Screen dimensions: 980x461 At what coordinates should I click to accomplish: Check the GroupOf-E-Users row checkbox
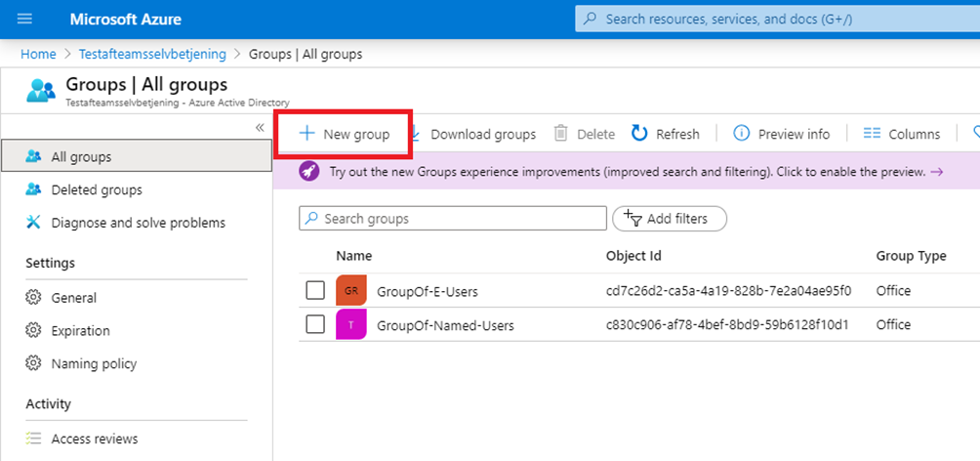pyautogui.click(x=315, y=290)
